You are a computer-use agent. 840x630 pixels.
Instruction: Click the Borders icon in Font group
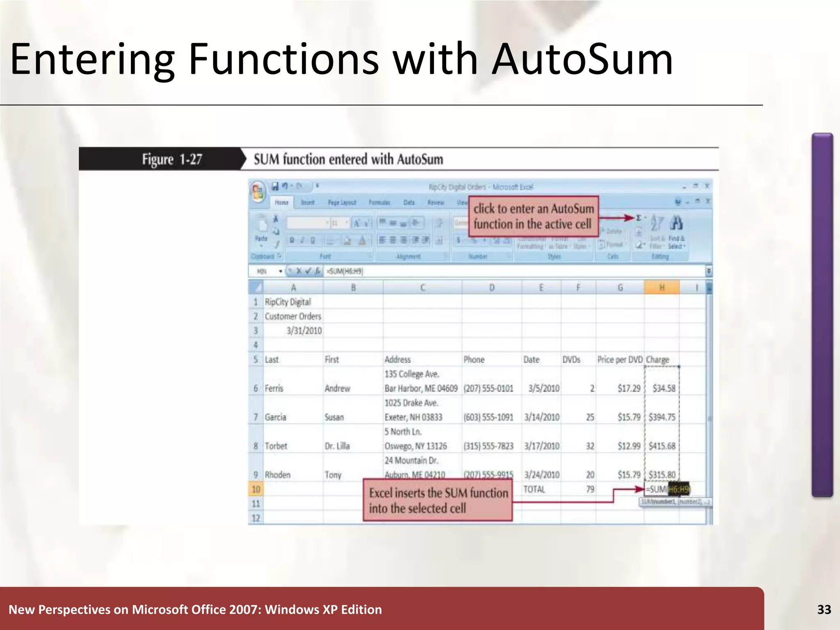pos(331,240)
